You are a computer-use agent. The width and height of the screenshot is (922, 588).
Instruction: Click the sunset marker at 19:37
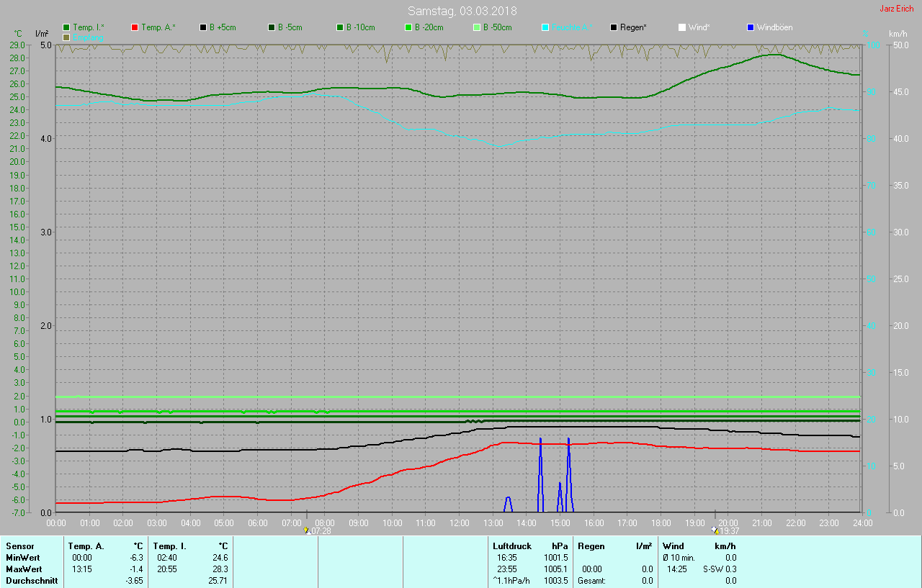click(715, 530)
